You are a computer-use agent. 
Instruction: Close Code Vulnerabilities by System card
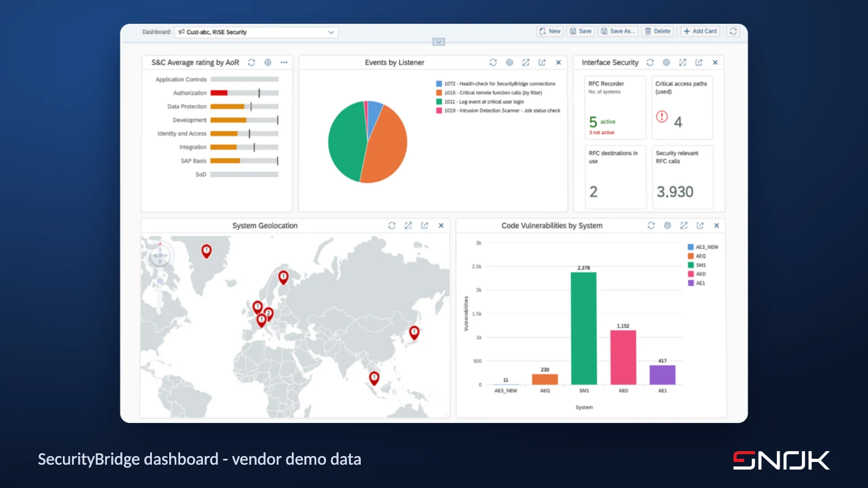[x=717, y=226]
